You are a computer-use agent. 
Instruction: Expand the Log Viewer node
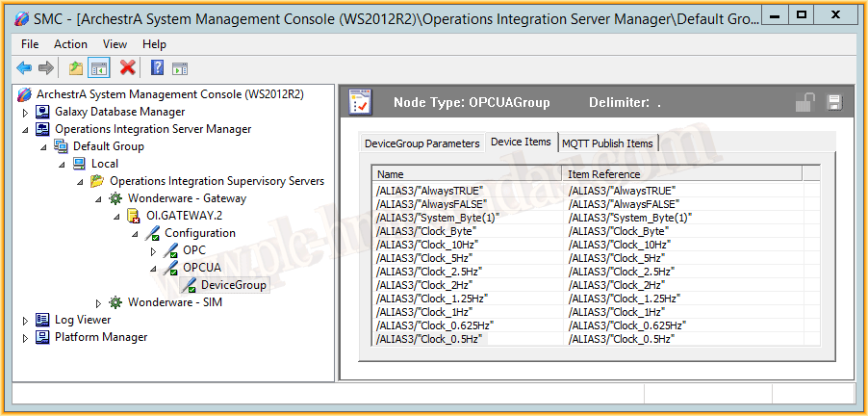26,320
